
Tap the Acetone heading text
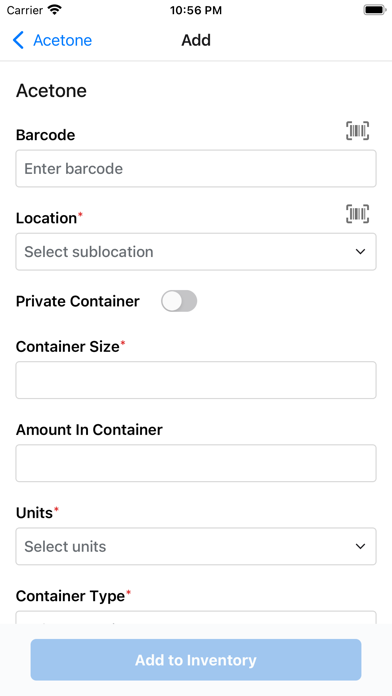pyautogui.click(x=51, y=91)
